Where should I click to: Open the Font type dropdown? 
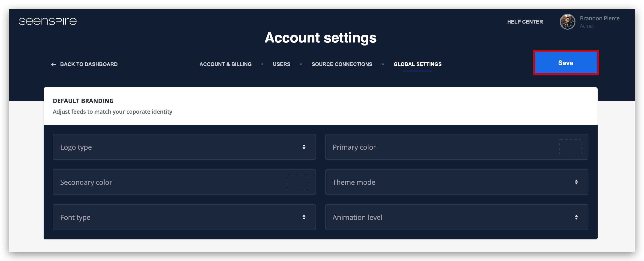pyautogui.click(x=184, y=217)
